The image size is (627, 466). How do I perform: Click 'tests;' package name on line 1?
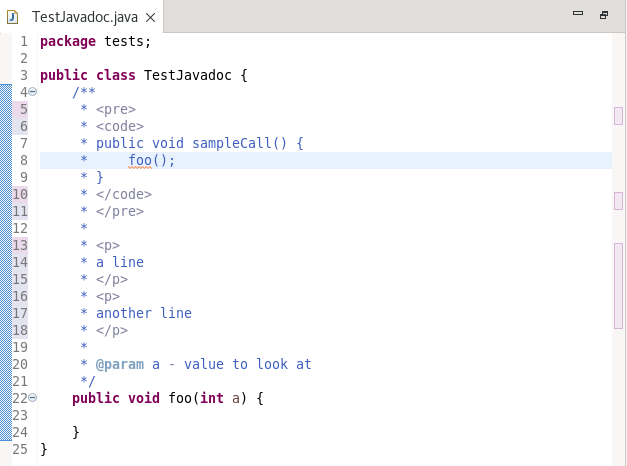pos(128,41)
